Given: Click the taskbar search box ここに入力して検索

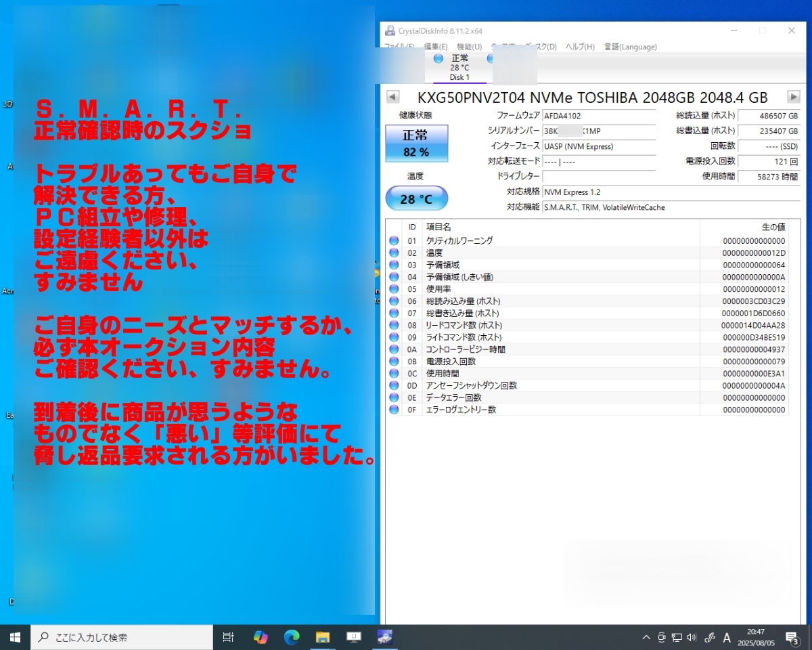Looking at the screenshot, I should pyautogui.click(x=122, y=637).
